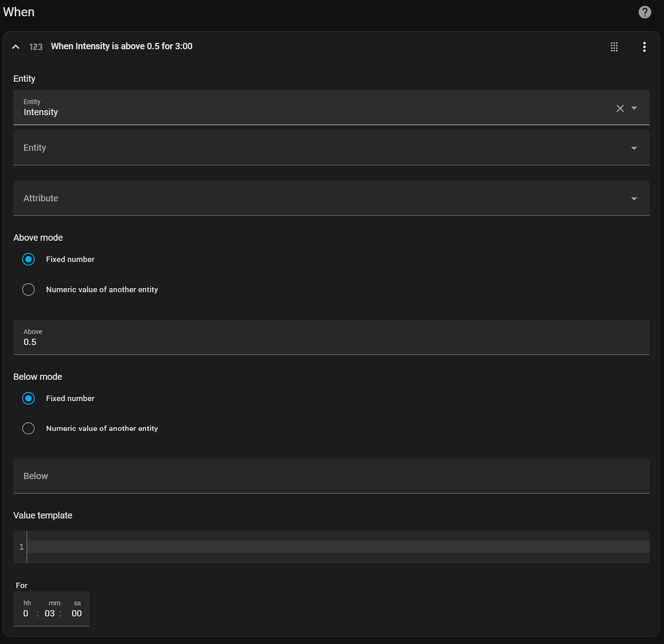Open the help icon next to When
Viewport: 664px width, 644px height.
coord(645,12)
